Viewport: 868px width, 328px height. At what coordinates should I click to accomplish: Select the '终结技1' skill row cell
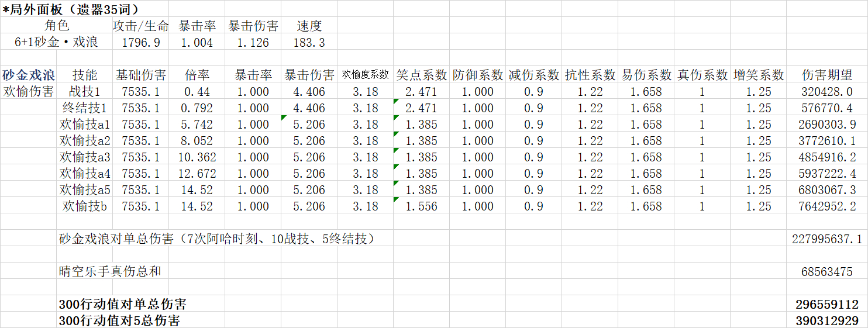coord(85,108)
